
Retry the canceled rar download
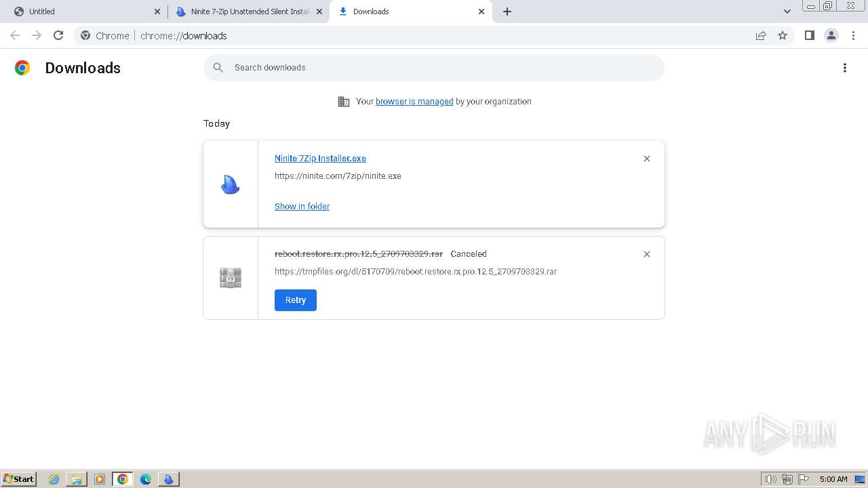coord(296,300)
